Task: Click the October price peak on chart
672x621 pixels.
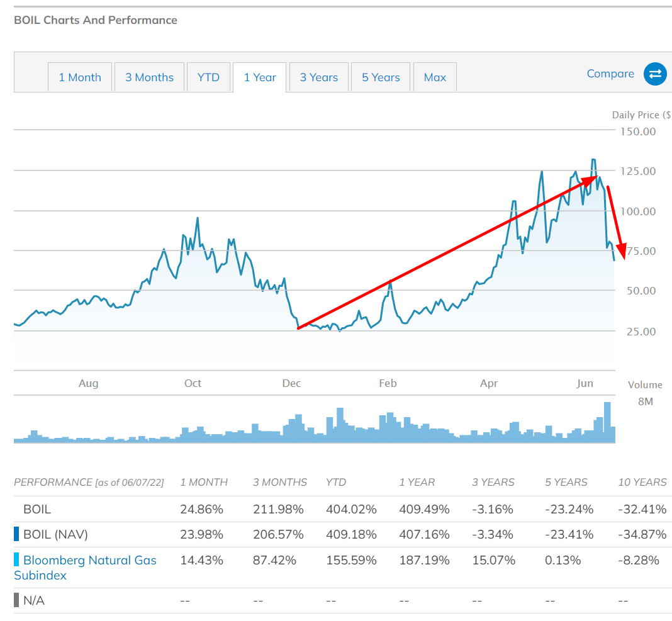Action: 198,218
